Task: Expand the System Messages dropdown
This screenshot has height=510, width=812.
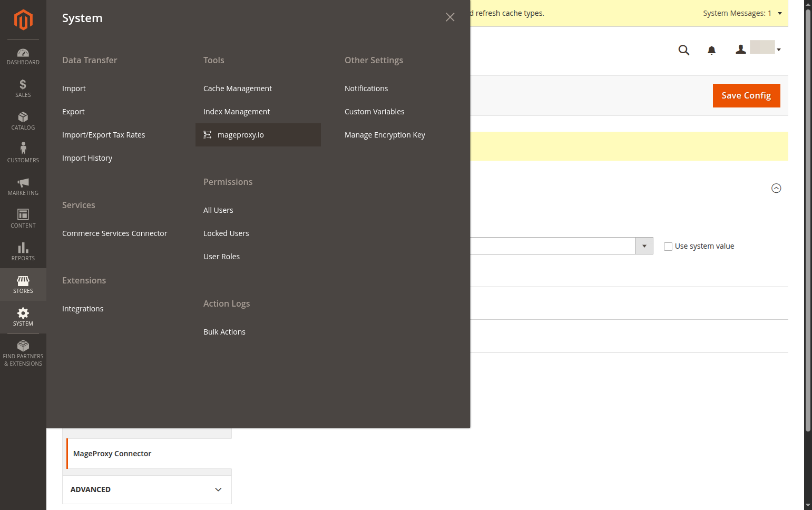Action: click(x=742, y=13)
